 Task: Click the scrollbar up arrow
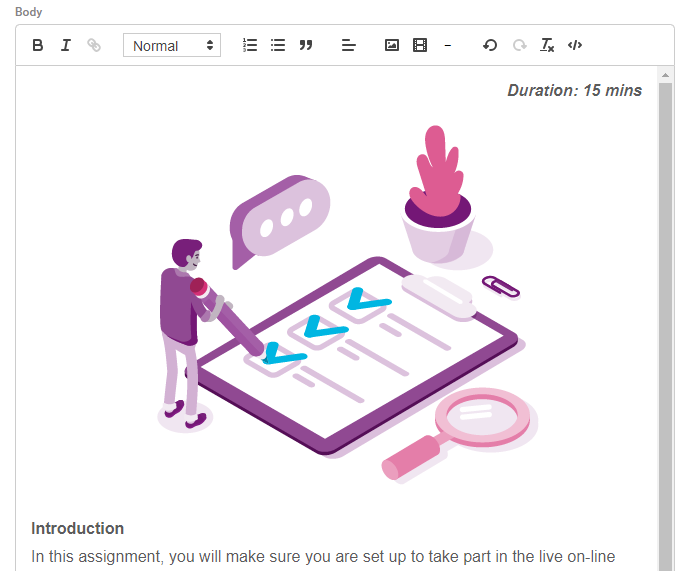coord(666,75)
